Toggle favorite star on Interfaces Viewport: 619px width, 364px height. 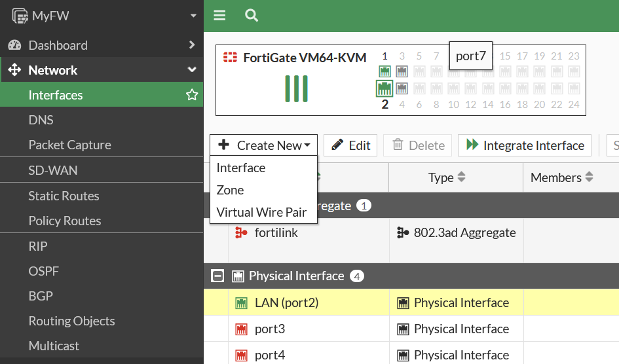tap(192, 95)
